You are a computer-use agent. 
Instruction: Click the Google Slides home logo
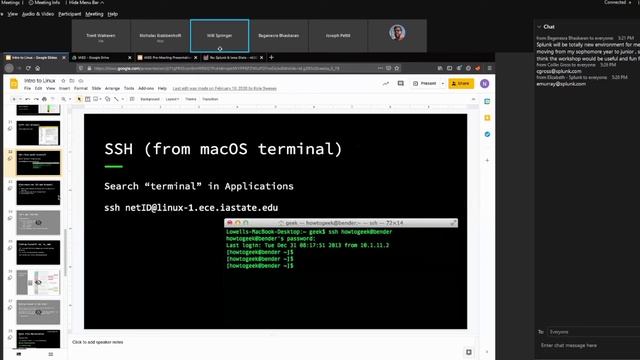pos(14,84)
